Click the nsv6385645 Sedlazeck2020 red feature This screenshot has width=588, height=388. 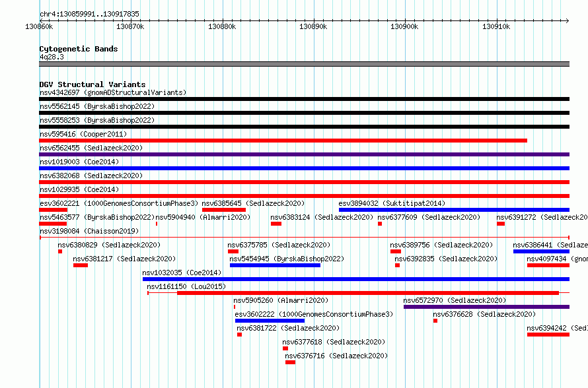(224, 210)
